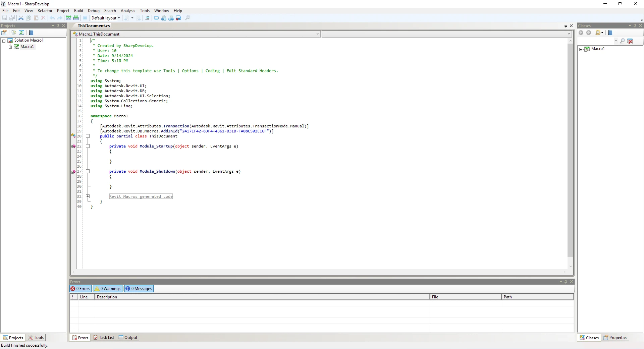The height and width of the screenshot is (349, 644).
Task: Switch to the Tools tab at bottom left
Action: click(x=36, y=338)
